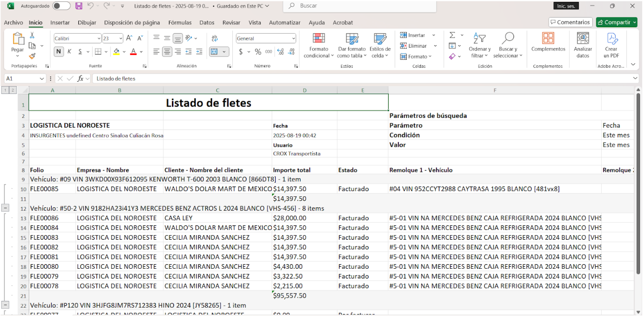Click the Format Painter brush icon
Image resolution: width=644 pixels, height=316 pixels.
32,56
